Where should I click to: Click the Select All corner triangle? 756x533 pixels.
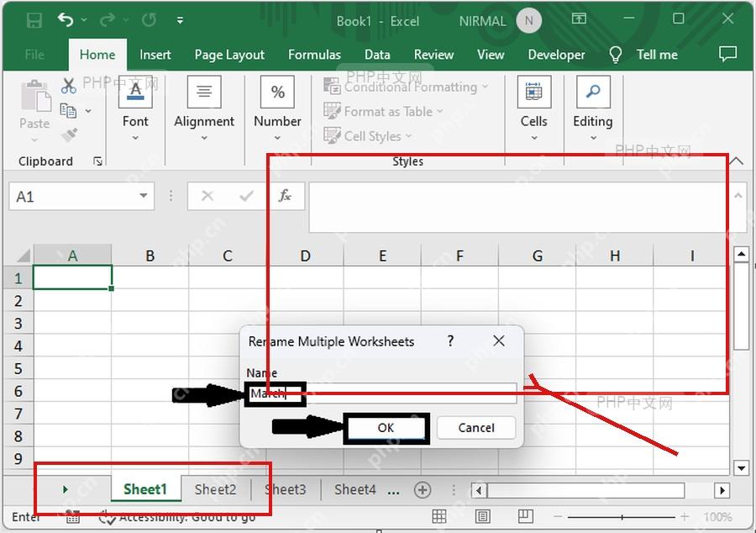[23, 256]
